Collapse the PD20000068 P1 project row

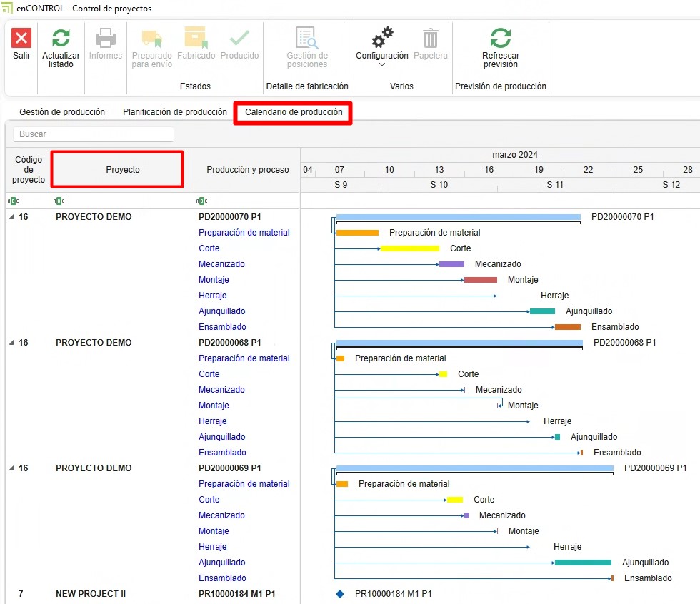tap(12, 343)
